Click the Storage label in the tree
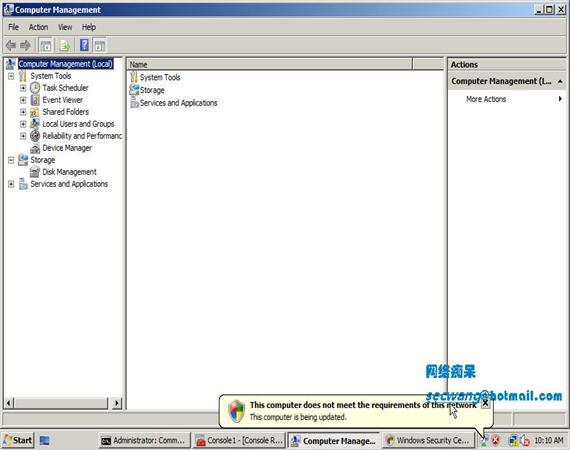Viewport: 570px width, 450px height. (x=43, y=160)
